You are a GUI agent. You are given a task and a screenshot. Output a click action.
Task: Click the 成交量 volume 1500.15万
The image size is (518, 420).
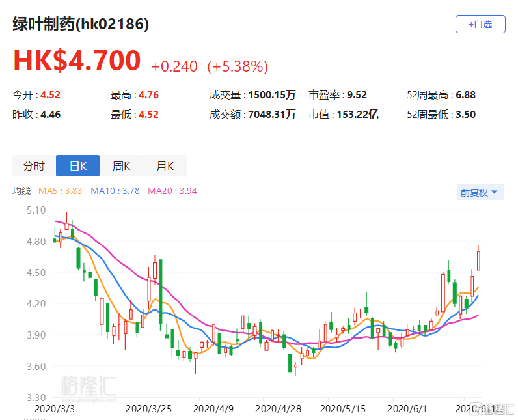pyautogui.click(x=271, y=95)
